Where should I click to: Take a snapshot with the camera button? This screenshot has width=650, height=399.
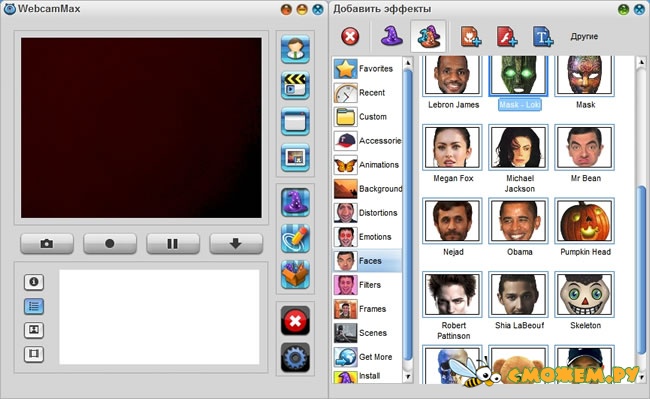coord(47,243)
